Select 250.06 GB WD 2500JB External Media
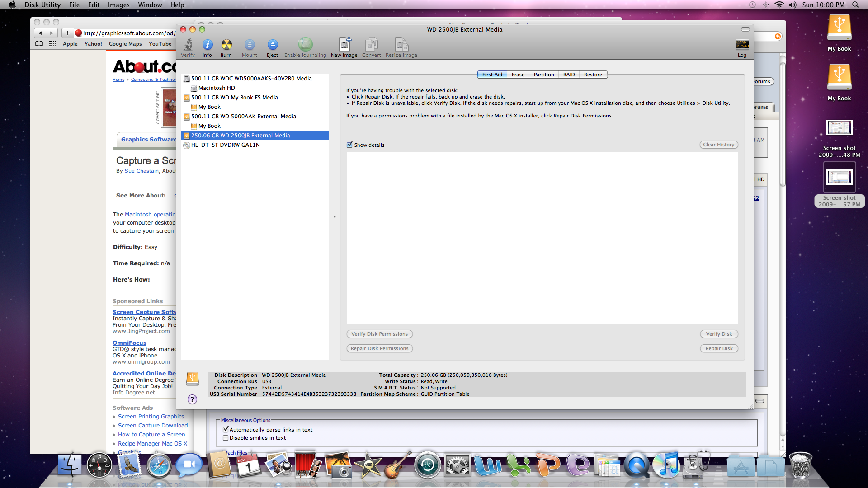868x488 pixels. click(x=255, y=136)
